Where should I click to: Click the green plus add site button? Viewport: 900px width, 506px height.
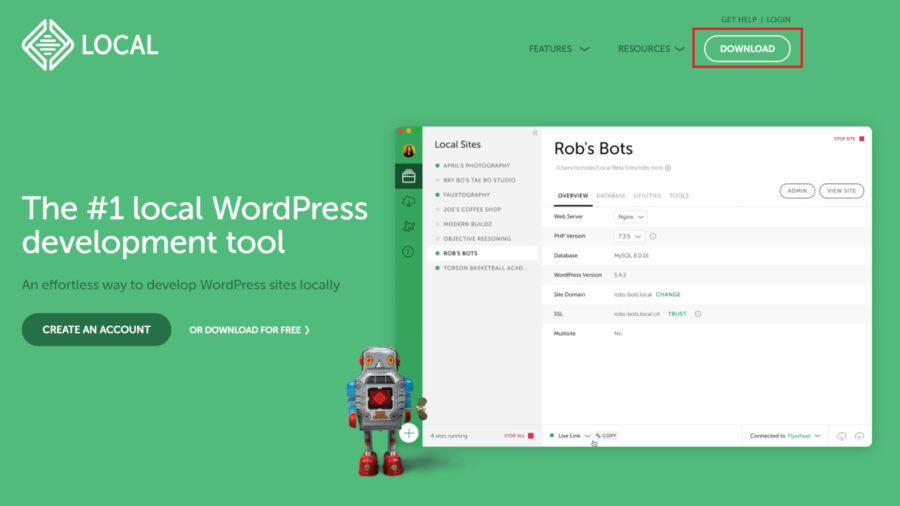(x=409, y=433)
